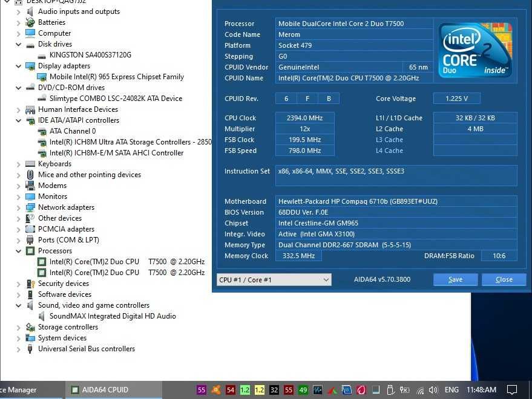The height and width of the screenshot is (399, 532).
Task: Expand the Network adapters node
Action: click(x=18, y=207)
